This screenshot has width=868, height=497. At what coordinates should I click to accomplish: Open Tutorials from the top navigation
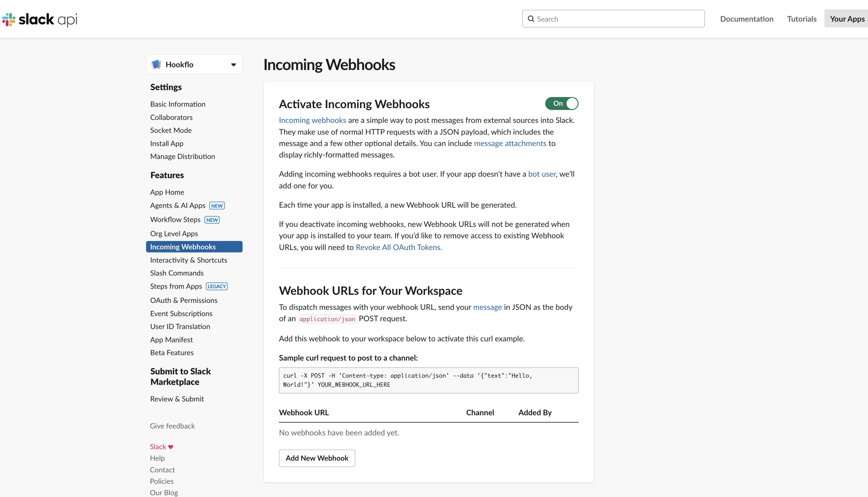[x=802, y=19]
